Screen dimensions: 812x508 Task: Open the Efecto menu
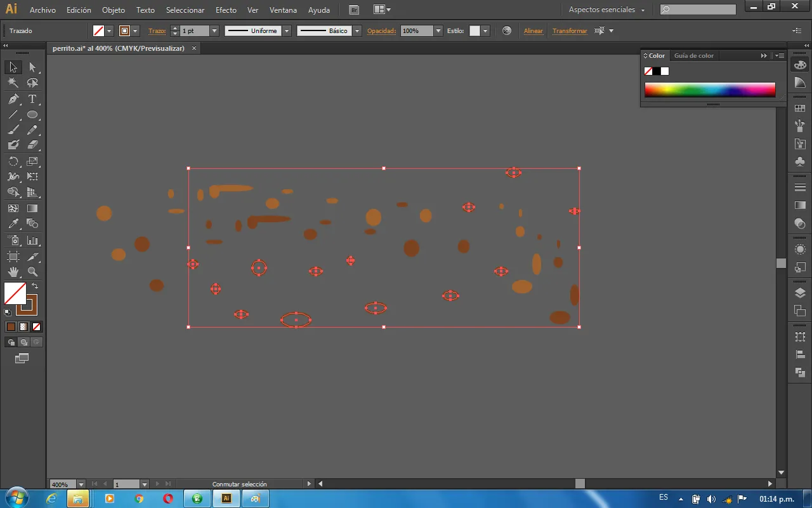pyautogui.click(x=226, y=10)
